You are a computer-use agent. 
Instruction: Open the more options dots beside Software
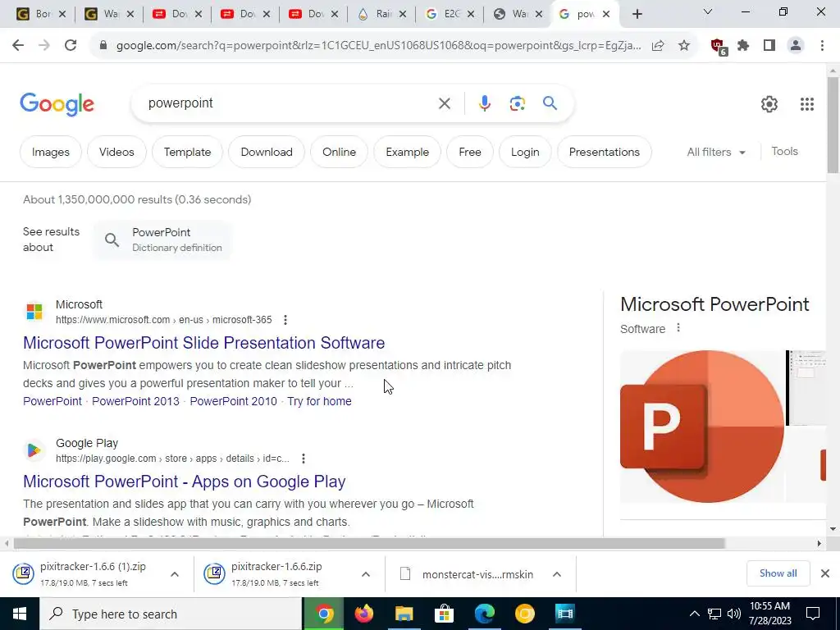(678, 328)
